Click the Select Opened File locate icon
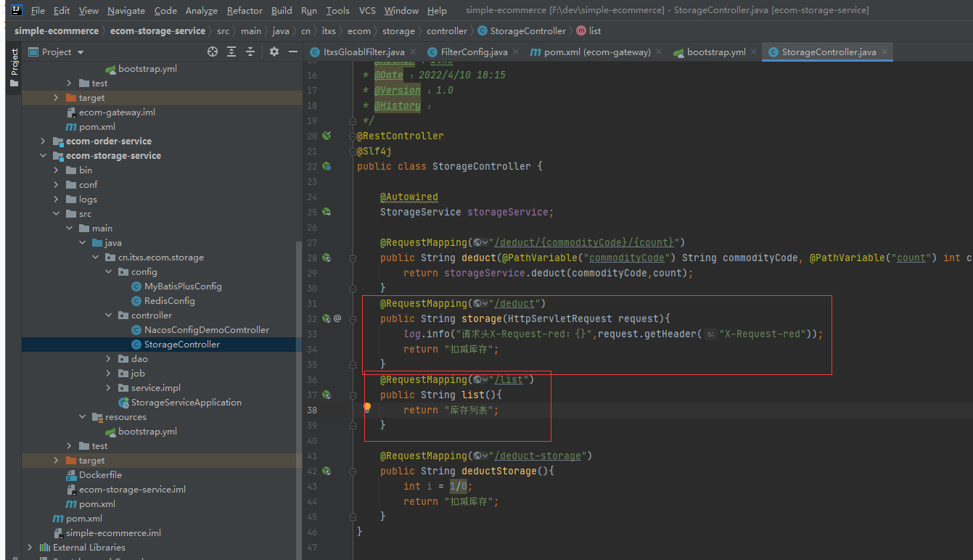The height and width of the screenshot is (560, 973). (x=213, y=52)
